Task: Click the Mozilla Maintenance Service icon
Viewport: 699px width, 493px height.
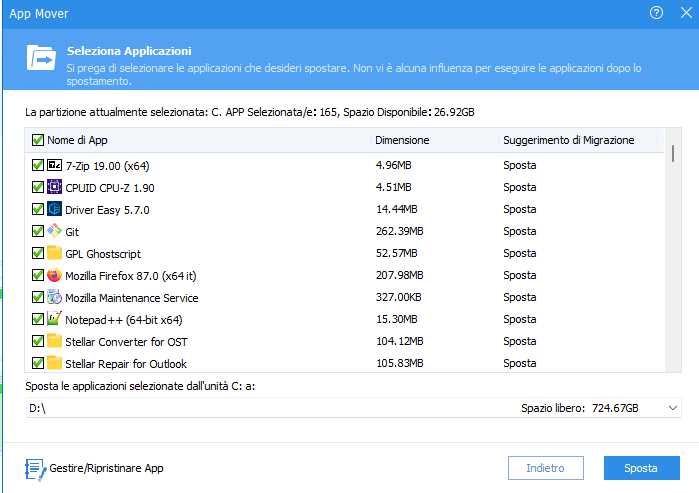Action: click(54, 297)
